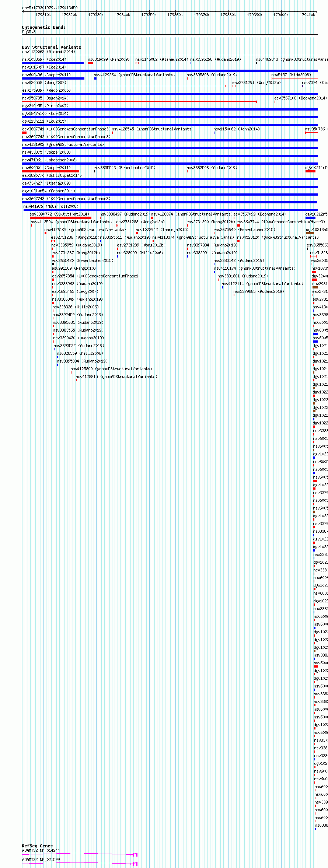The width and height of the screenshot is (328, 868).
Task: Select esv3567100 (Boomsma2014) label
Action: click(301, 98)
